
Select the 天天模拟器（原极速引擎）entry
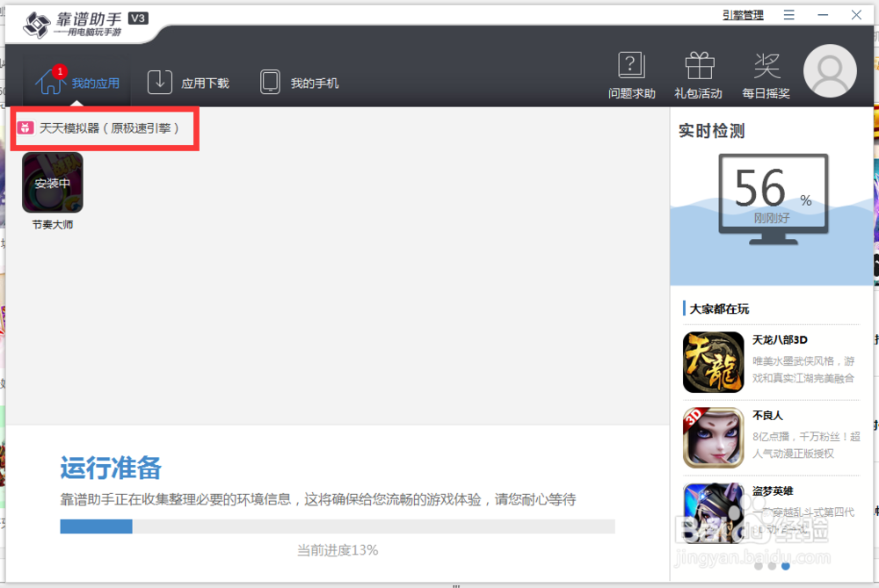point(105,128)
